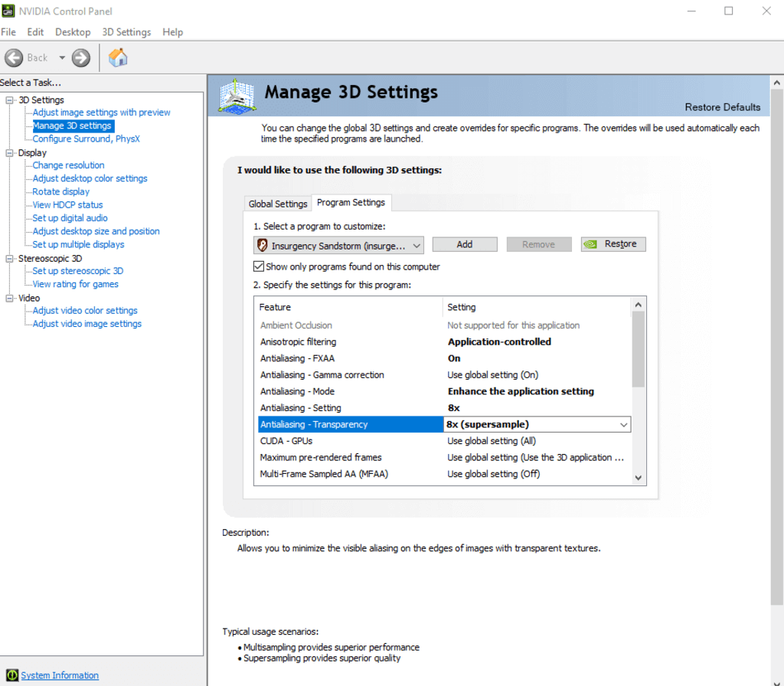Click the System Information icon
The width and height of the screenshot is (784, 686).
tap(12, 675)
